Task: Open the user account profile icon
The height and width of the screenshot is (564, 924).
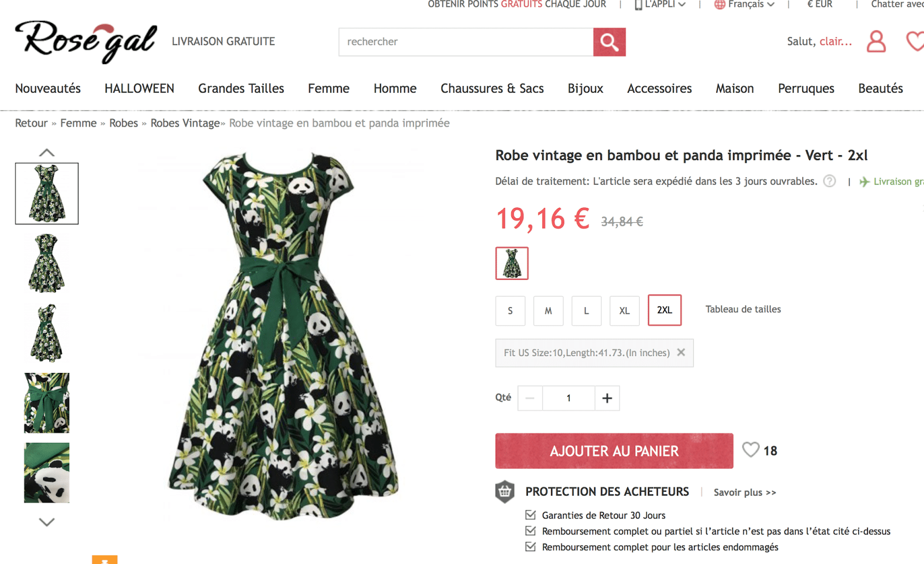Action: coord(876,42)
